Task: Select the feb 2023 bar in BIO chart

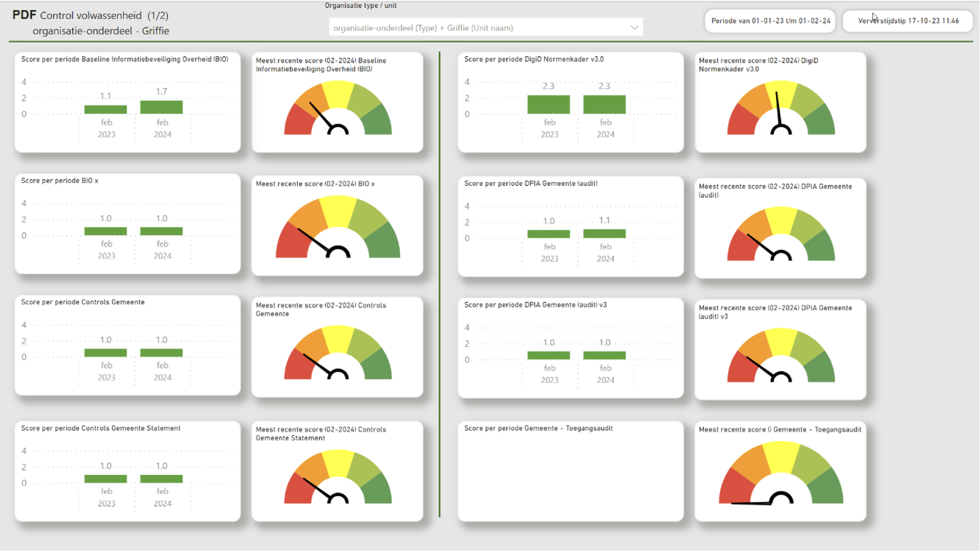Action: 106,109
